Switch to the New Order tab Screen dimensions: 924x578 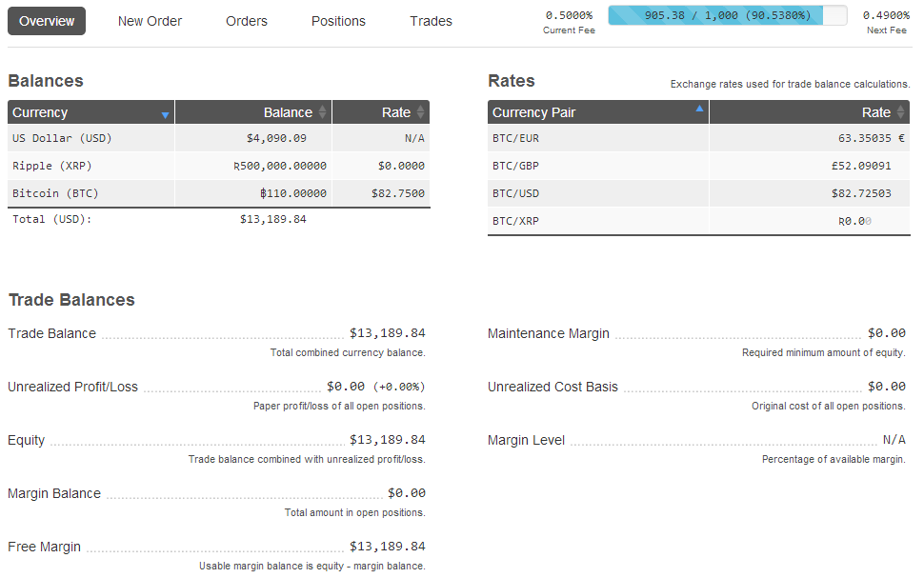pos(150,21)
